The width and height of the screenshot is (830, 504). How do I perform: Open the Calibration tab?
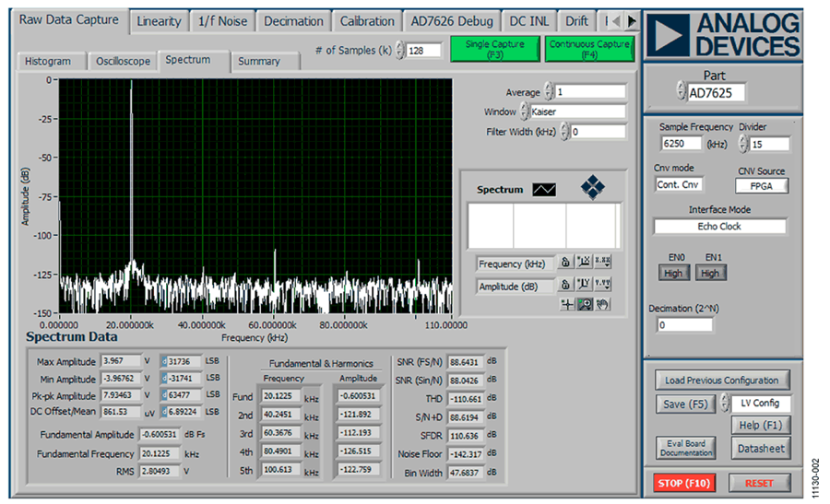click(367, 22)
